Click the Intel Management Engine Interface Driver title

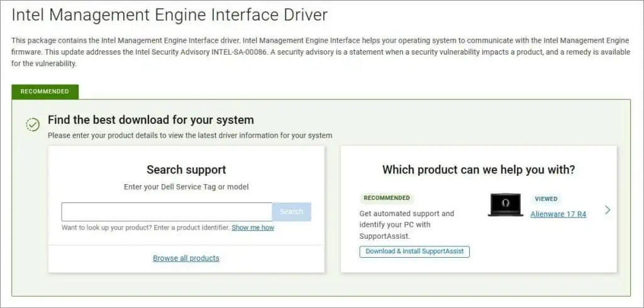(x=170, y=14)
